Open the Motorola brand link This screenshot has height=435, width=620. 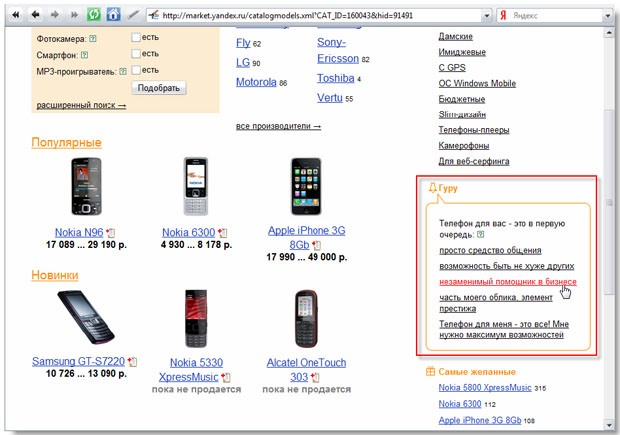pyautogui.click(x=256, y=82)
